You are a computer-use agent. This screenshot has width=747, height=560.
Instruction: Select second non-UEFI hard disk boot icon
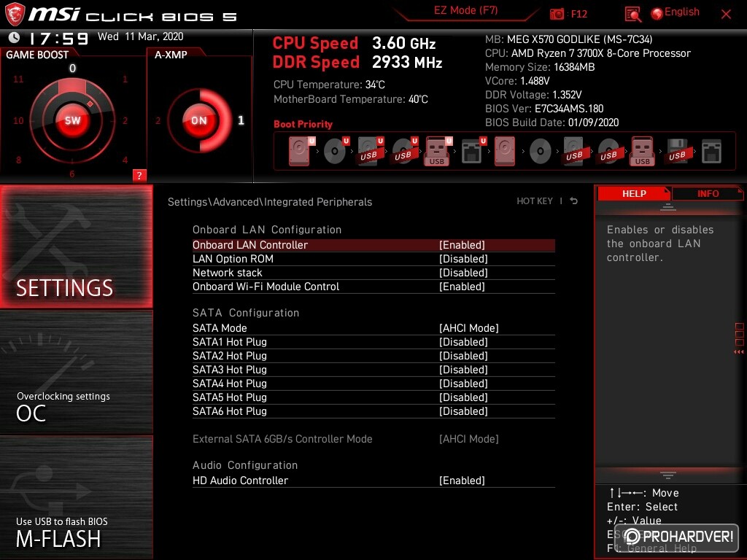pyautogui.click(x=505, y=152)
